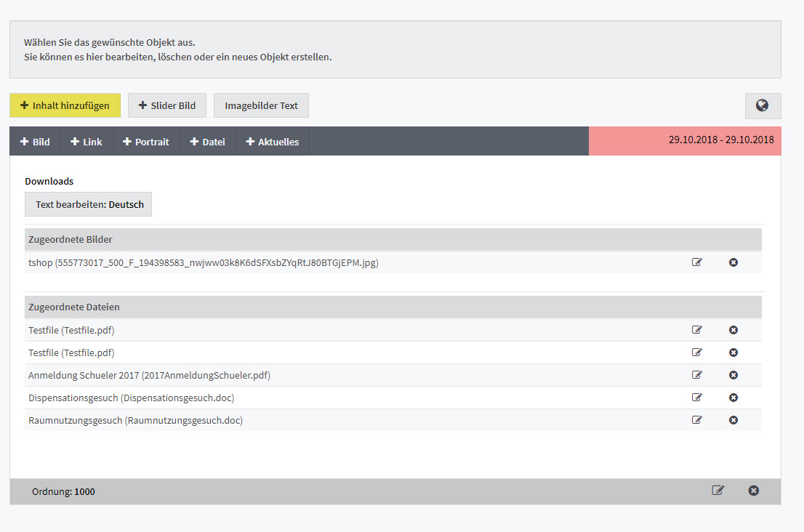Click the date range 29.10.2018 - 29.10.2018
This screenshot has height=532, width=804.
[x=721, y=140]
